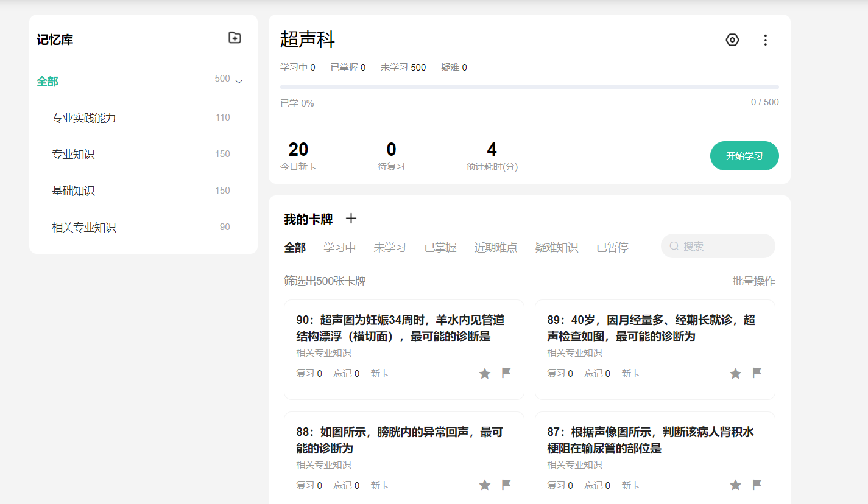The width and height of the screenshot is (868, 504).
Task: Focus the 搜索 card search field
Action: point(718,246)
